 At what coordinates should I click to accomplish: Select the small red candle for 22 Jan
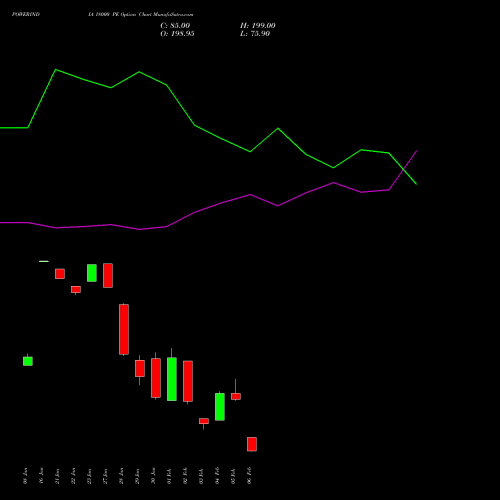click(x=76, y=290)
